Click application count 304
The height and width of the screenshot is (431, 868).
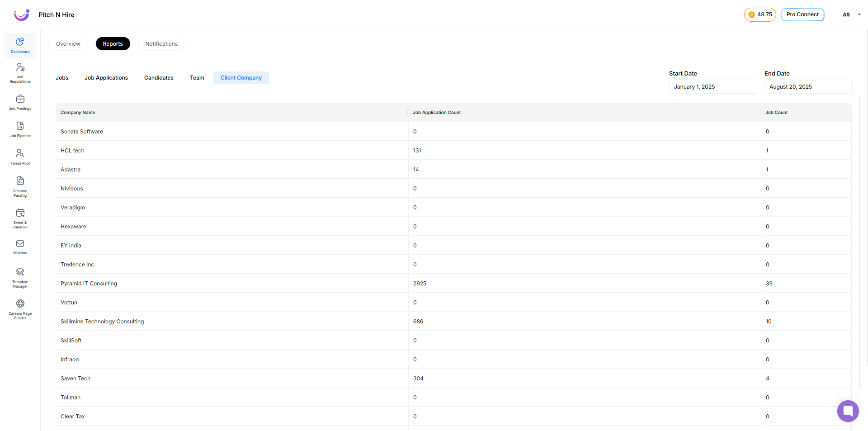pyautogui.click(x=418, y=379)
